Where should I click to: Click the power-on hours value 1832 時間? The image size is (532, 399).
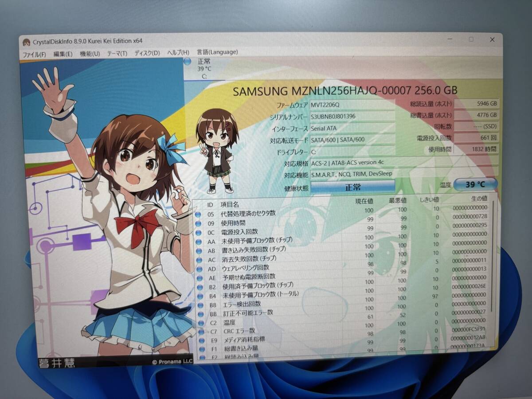pos(477,149)
